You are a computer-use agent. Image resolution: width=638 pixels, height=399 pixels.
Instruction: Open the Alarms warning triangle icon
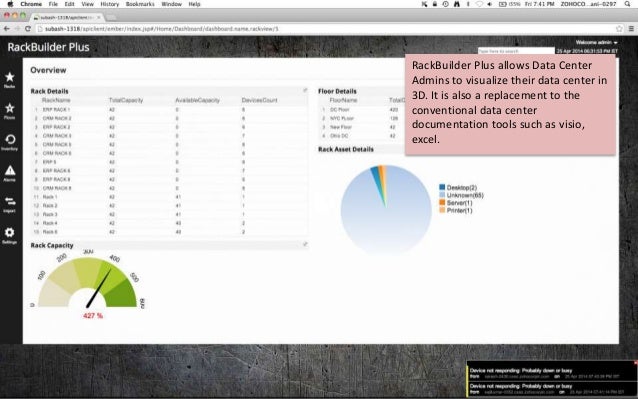[10, 170]
